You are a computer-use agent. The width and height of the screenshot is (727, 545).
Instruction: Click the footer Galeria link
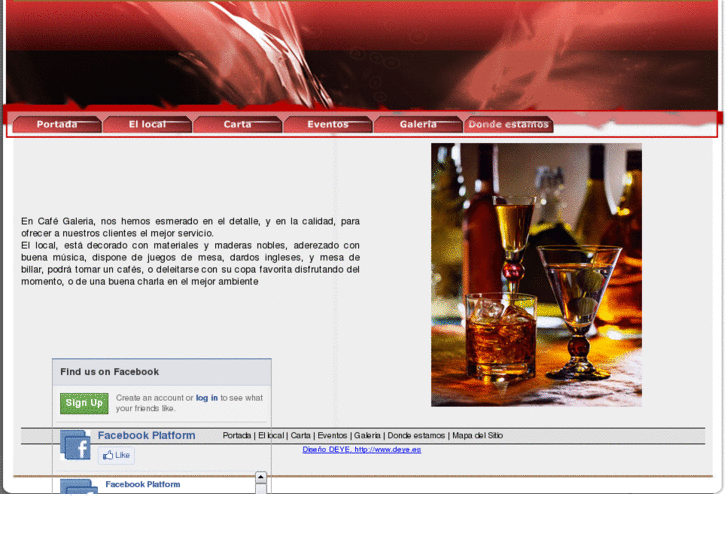point(367,436)
